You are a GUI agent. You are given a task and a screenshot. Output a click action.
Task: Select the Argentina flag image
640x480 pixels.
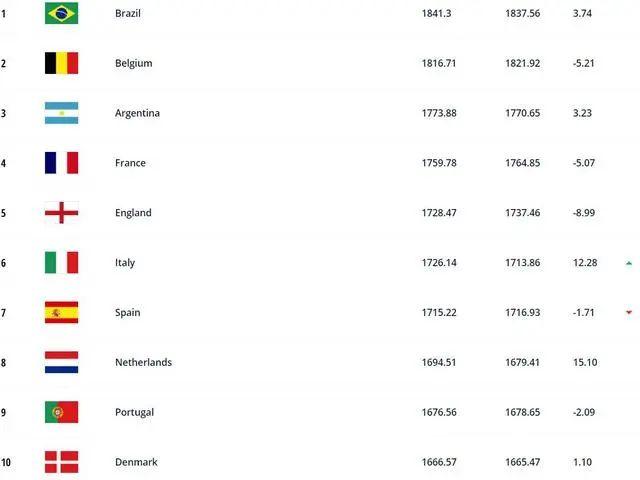61,113
